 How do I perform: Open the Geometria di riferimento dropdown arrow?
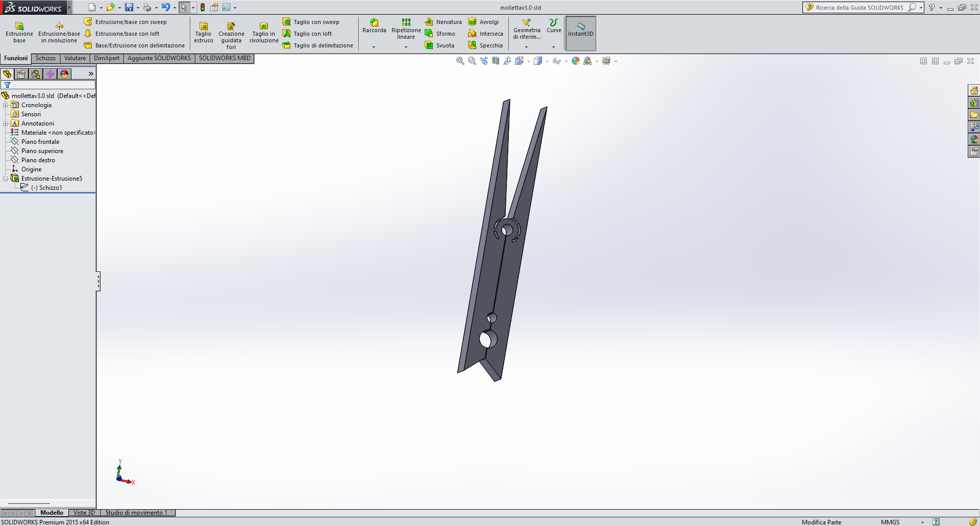click(x=526, y=47)
